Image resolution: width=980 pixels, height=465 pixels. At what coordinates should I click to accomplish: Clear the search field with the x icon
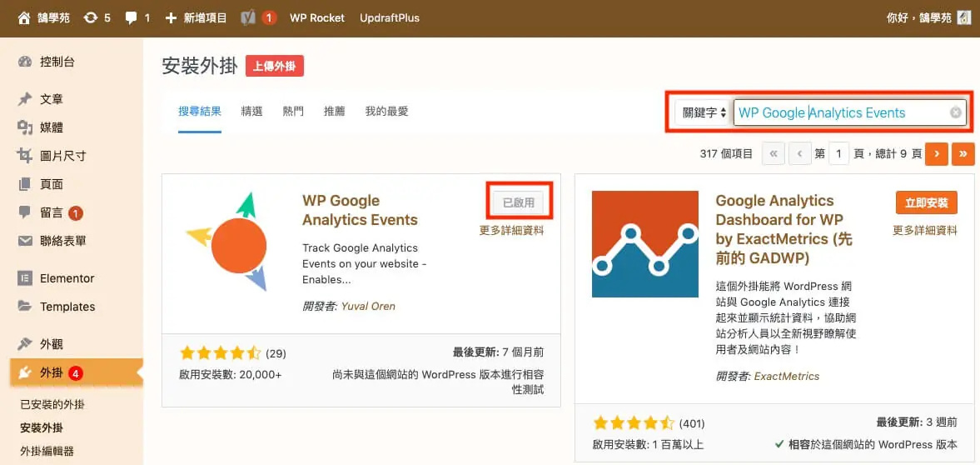[956, 112]
